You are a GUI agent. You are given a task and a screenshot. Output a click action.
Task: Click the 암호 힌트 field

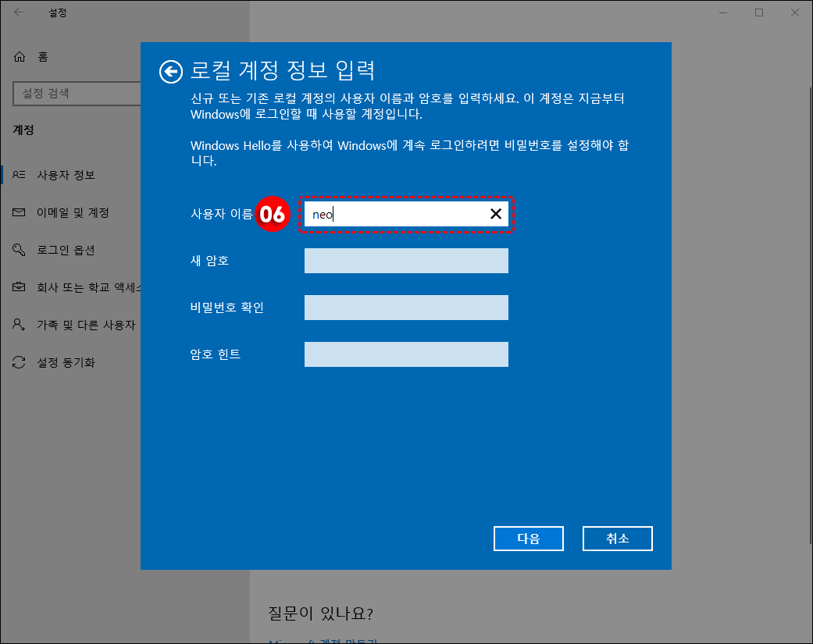click(x=406, y=354)
